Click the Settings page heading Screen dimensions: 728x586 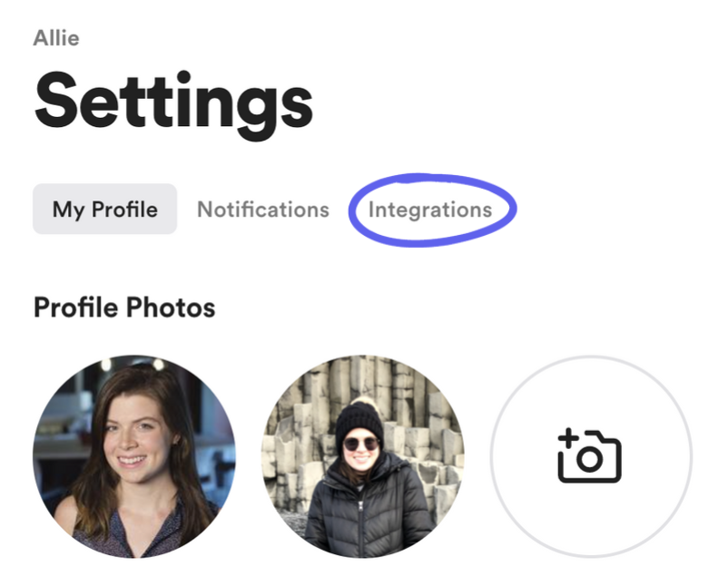[x=173, y=102]
